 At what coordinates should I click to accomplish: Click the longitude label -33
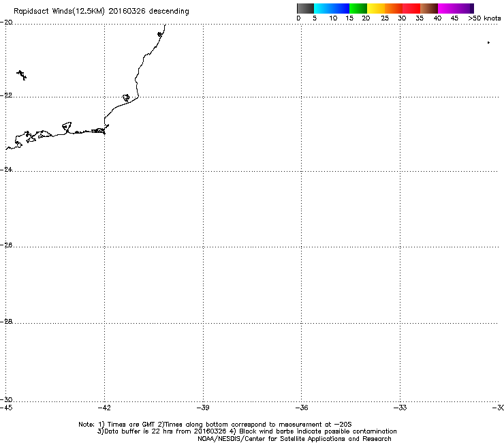pyautogui.click(x=400, y=408)
